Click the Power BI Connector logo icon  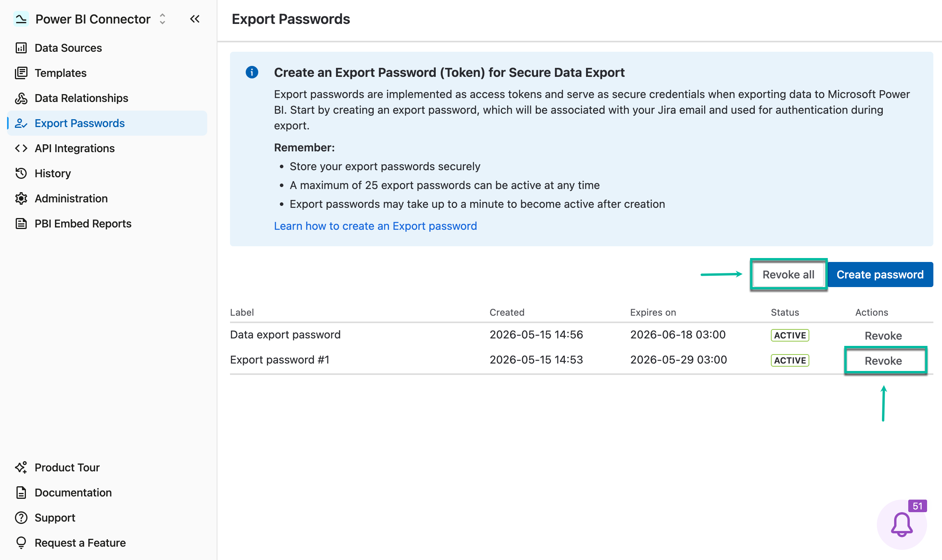(x=21, y=19)
